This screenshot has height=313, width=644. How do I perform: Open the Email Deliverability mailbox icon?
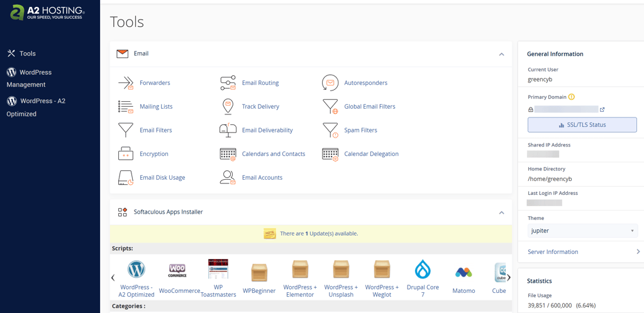(x=228, y=131)
